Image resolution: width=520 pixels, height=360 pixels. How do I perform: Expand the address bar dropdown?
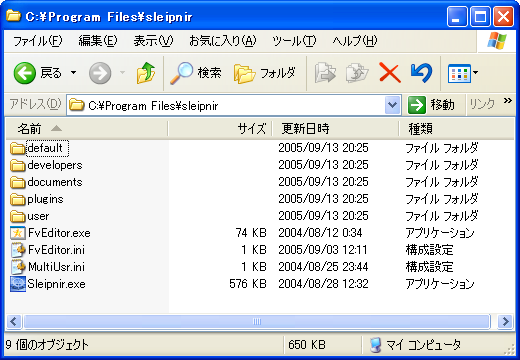click(392, 105)
